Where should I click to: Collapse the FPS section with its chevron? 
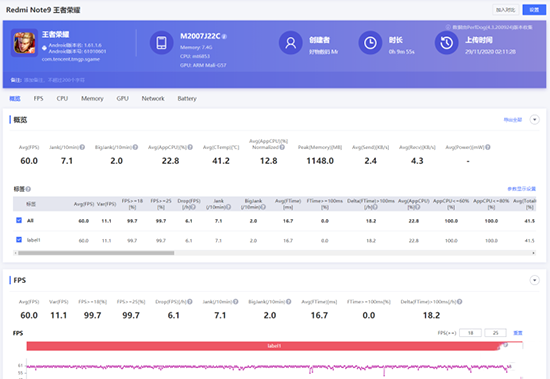(x=535, y=280)
